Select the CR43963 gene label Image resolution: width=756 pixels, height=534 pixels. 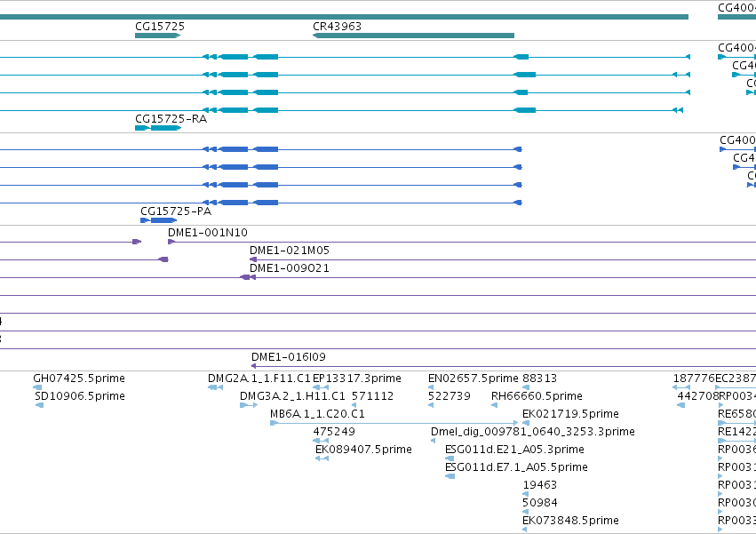click(x=337, y=27)
